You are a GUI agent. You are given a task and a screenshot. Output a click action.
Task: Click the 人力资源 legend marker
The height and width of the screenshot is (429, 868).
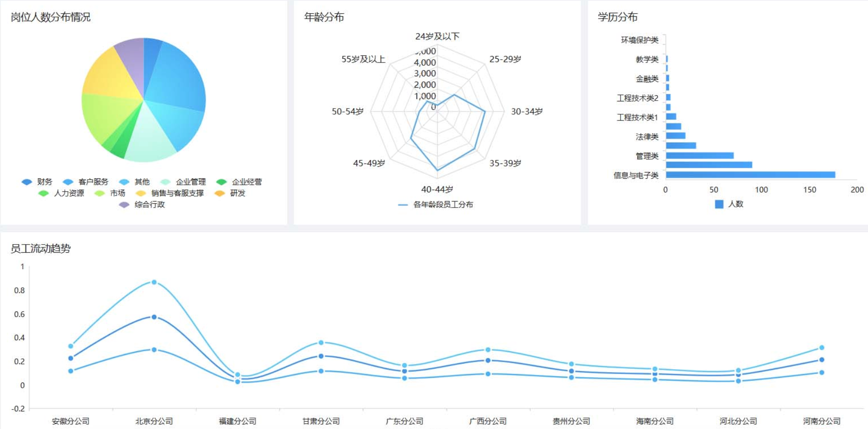tap(43, 193)
